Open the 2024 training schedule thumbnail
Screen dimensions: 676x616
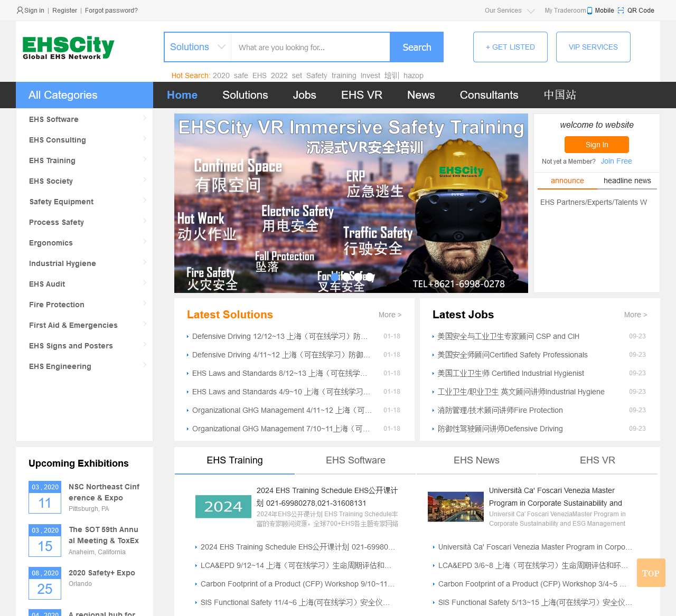[223, 506]
